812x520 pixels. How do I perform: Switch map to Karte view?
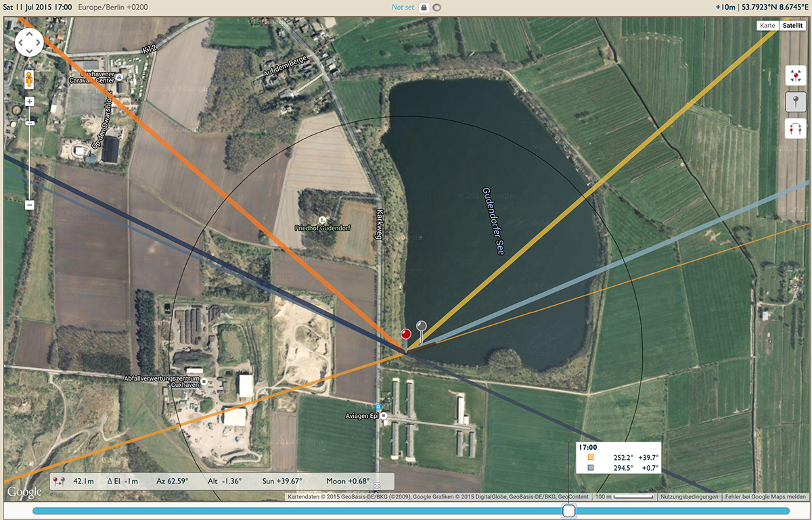coord(767,25)
